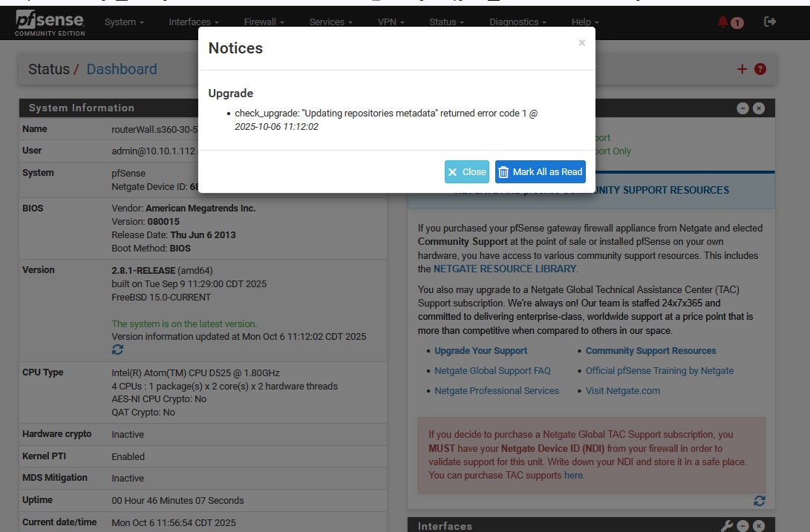
Task: Expand the System dropdown menu
Action: pos(124,22)
